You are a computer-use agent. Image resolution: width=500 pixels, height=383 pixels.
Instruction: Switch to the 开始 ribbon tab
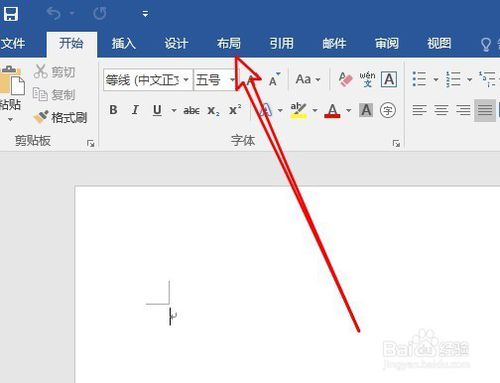pos(71,43)
